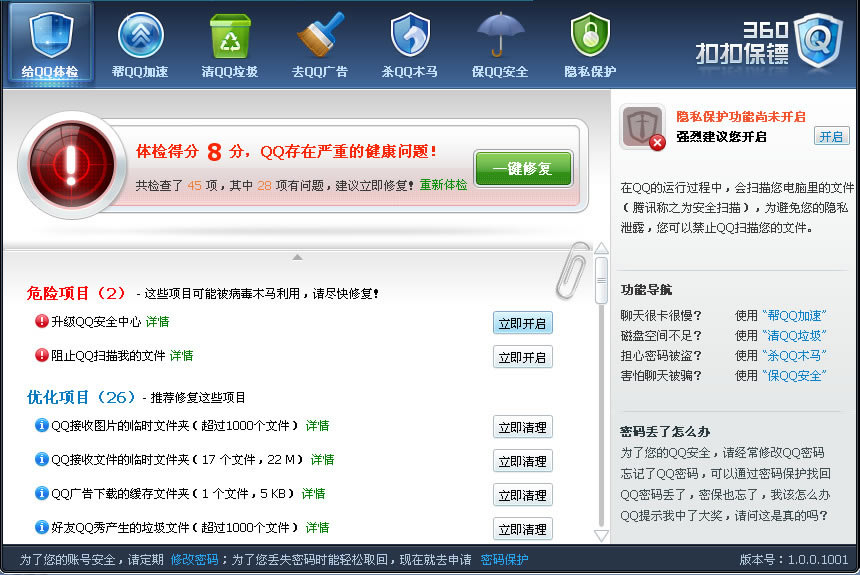Click the 开启 button for privacy protection
The height and width of the screenshot is (575, 860).
(831, 136)
